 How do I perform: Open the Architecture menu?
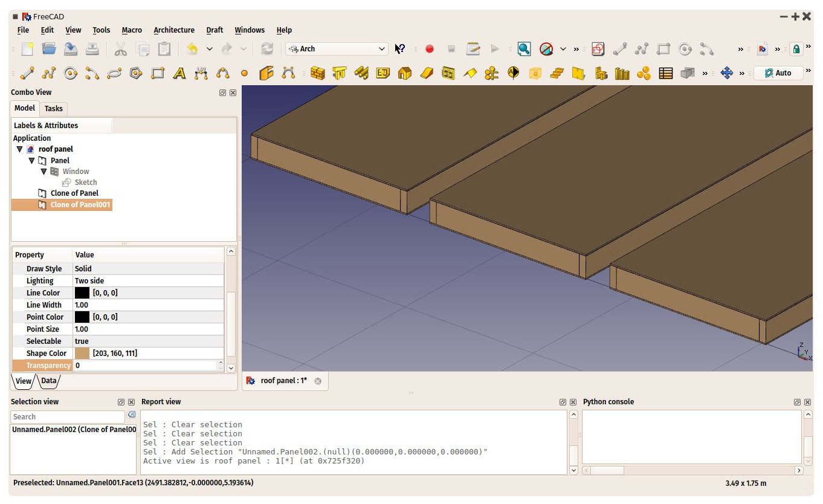click(174, 30)
